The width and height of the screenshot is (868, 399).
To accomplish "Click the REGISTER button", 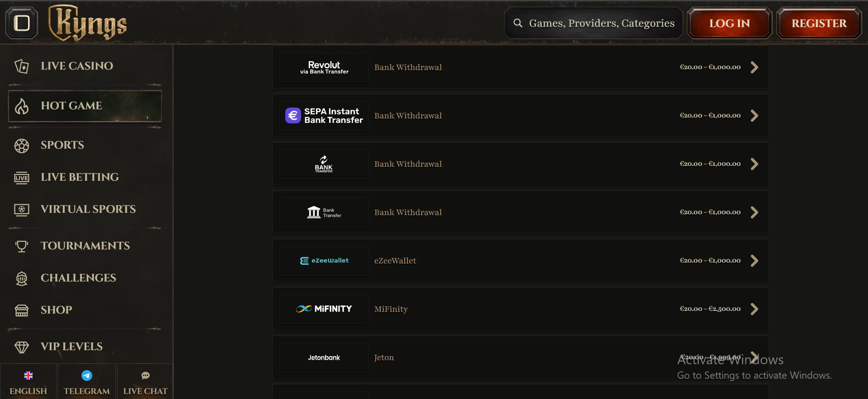I will pos(819,23).
